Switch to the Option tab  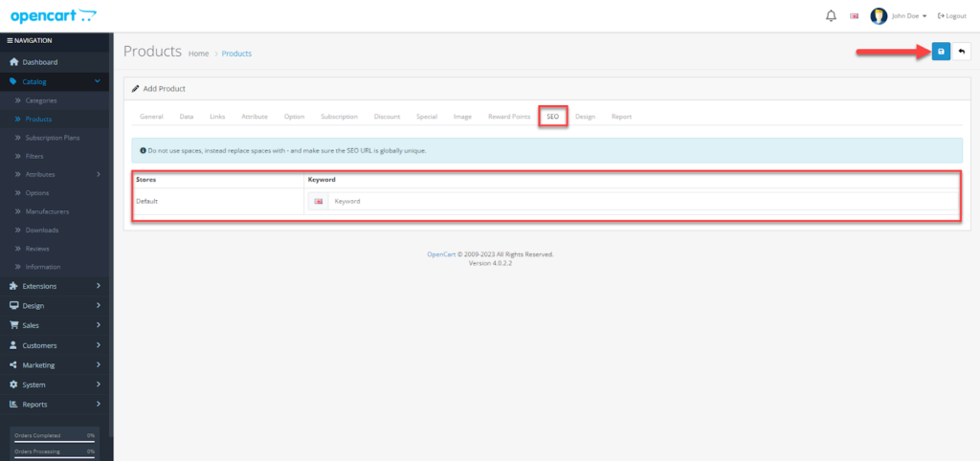pyautogui.click(x=295, y=117)
